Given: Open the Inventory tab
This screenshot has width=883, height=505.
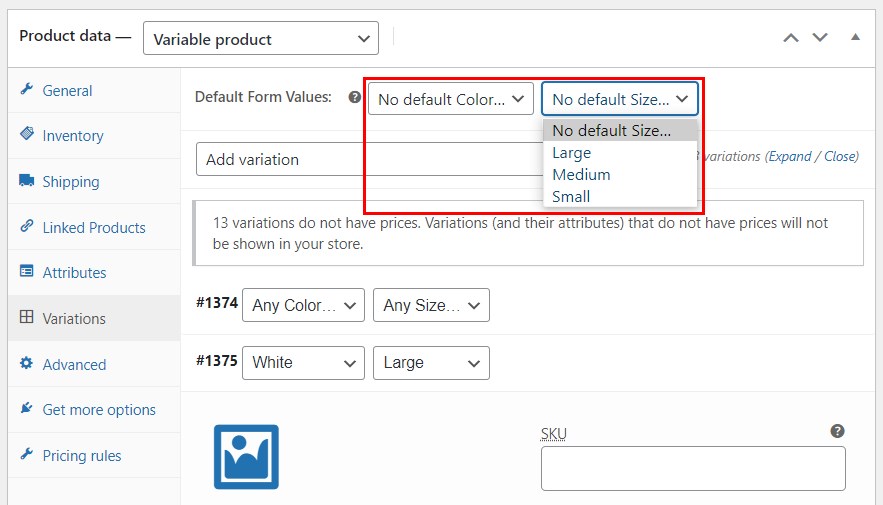Looking at the screenshot, I should [94, 136].
